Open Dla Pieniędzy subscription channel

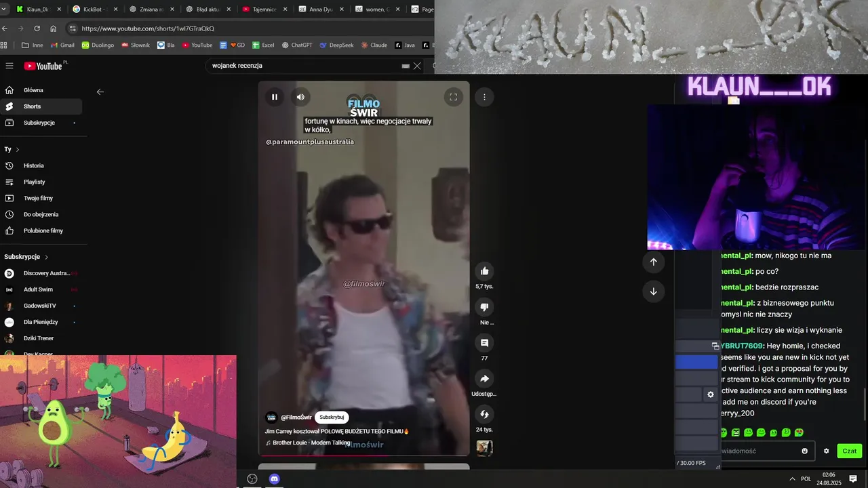click(41, 322)
